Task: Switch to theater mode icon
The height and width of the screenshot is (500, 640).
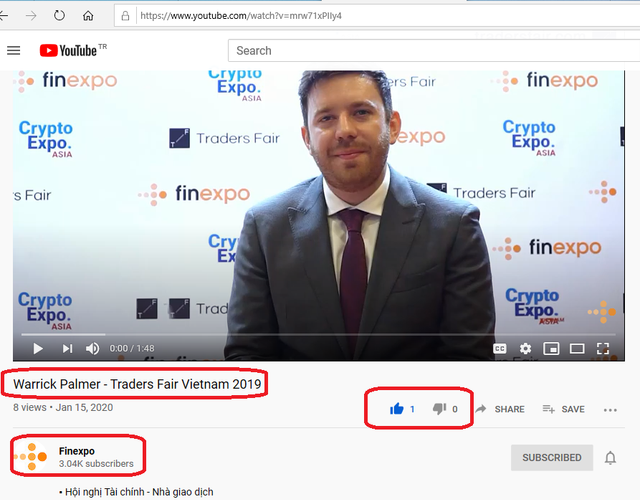Action: (x=577, y=349)
